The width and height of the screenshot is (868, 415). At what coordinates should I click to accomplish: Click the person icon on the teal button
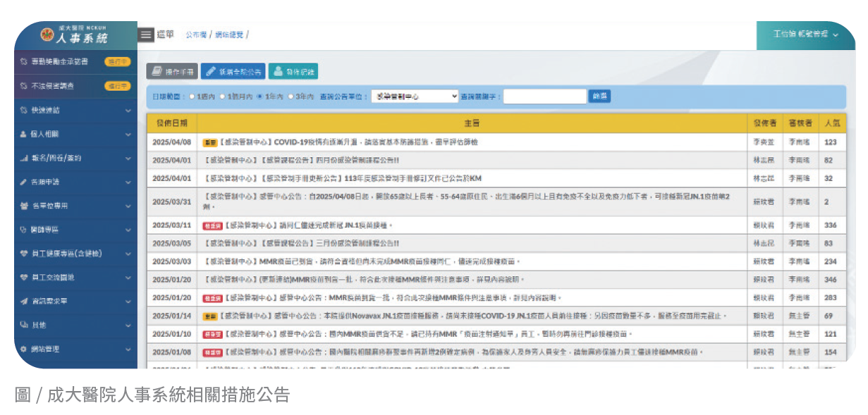click(x=277, y=71)
